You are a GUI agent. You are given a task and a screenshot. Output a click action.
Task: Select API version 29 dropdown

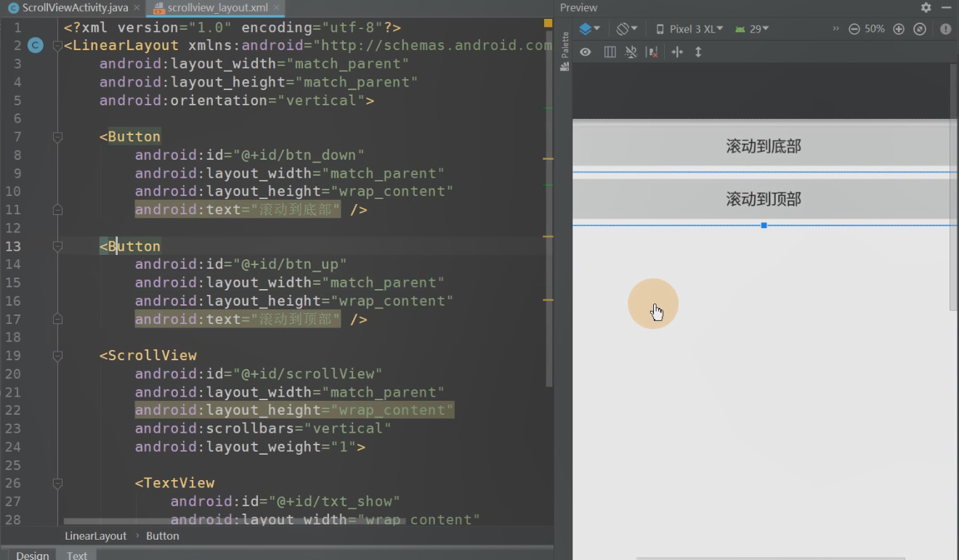click(751, 29)
